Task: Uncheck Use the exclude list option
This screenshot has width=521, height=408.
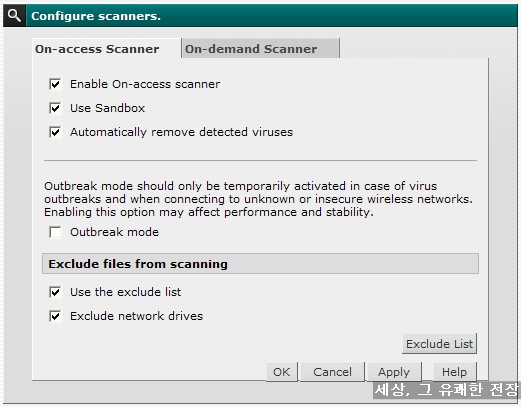Action: tap(55, 292)
